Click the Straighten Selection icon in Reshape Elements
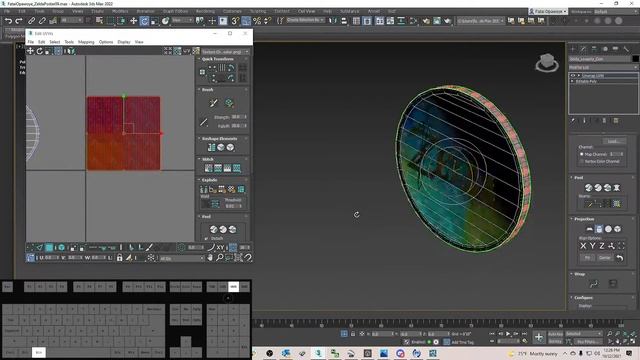Screen dimensions: 640x360 pos(211,147)
